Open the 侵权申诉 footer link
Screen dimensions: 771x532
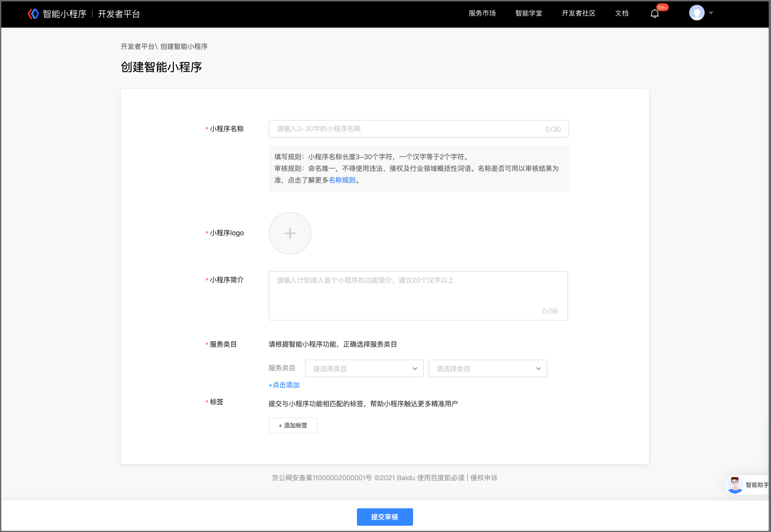484,478
